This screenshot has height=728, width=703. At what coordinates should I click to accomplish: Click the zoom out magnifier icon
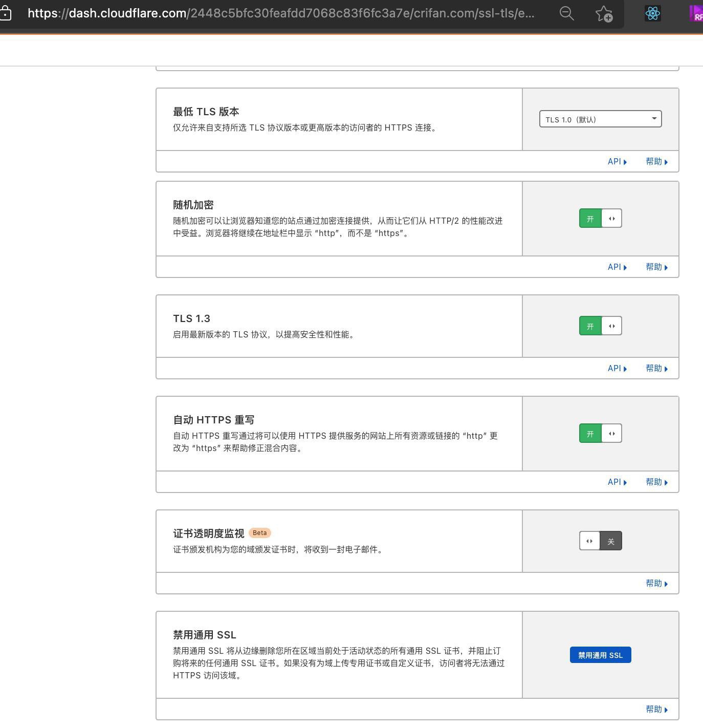point(566,13)
